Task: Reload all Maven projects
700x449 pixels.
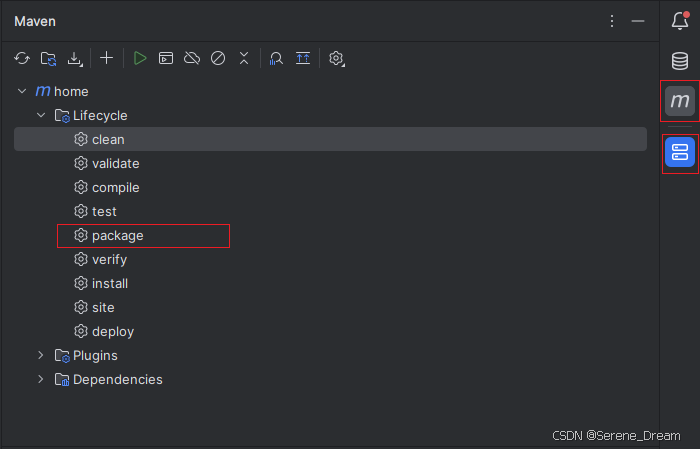Action: (x=22, y=58)
